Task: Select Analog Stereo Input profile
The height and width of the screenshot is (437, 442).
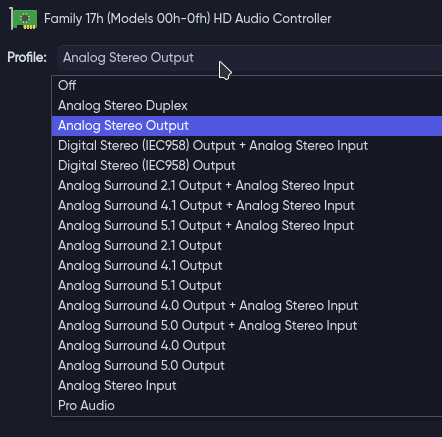Action: pyautogui.click(x=247, y=386)
